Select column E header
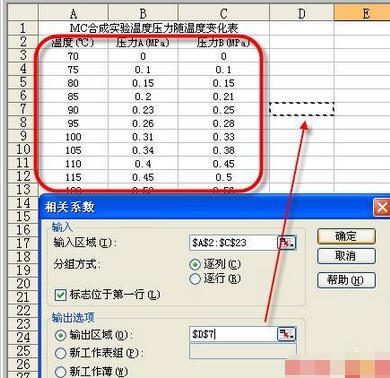 [362, 13]
